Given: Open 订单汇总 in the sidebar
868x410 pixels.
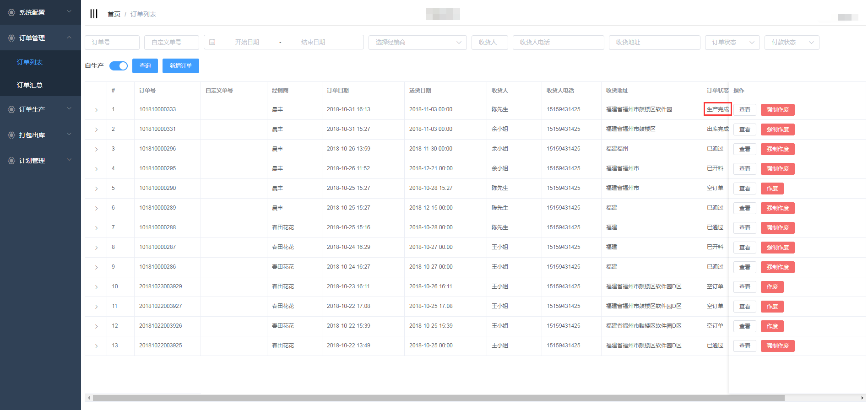Looking at the screenshot, I should coord(30,85).
